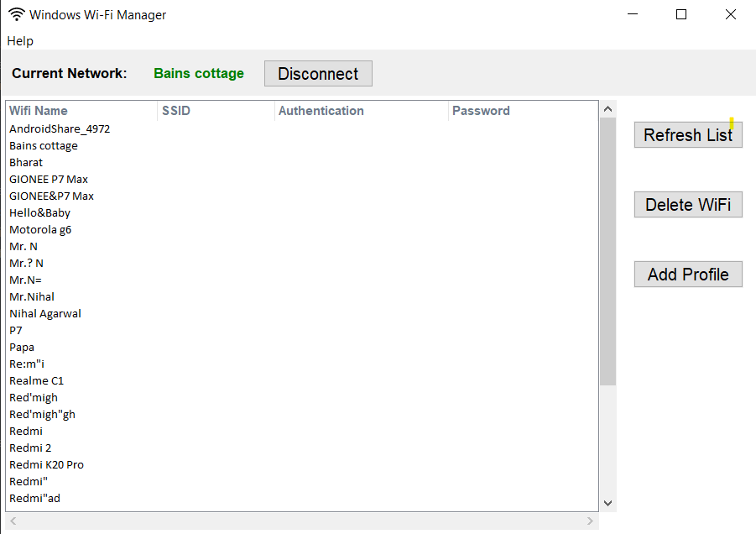756x534 pixels.
Task: Click the SSID column header
Action: [216, 111]
